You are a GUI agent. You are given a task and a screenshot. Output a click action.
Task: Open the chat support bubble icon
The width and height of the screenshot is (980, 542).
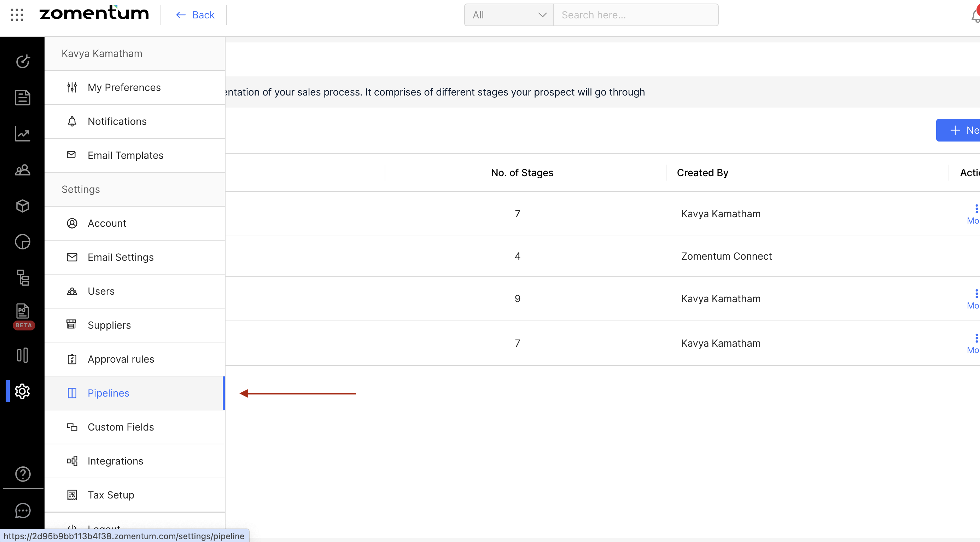(x=22, y=511)
